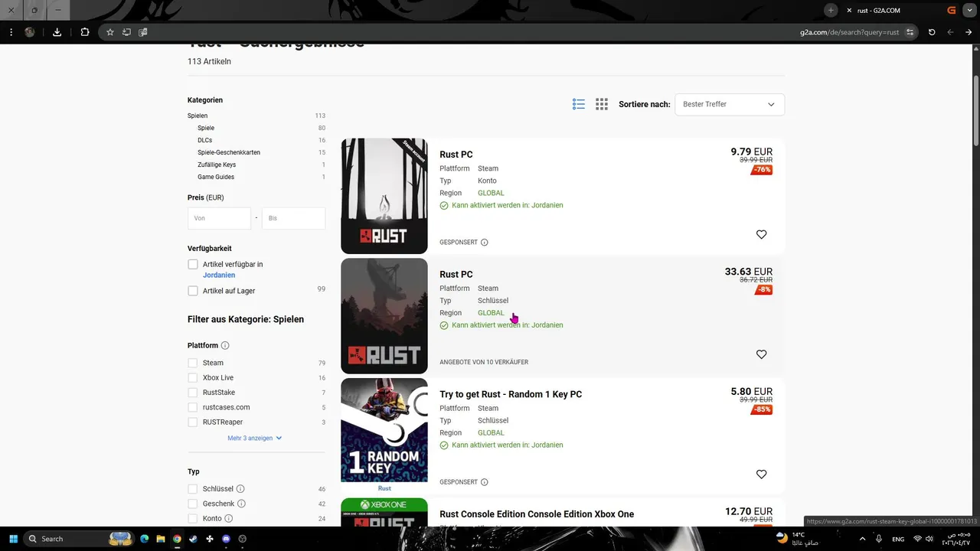Show sponsored info for Random 1 Key

coord(484,482)
